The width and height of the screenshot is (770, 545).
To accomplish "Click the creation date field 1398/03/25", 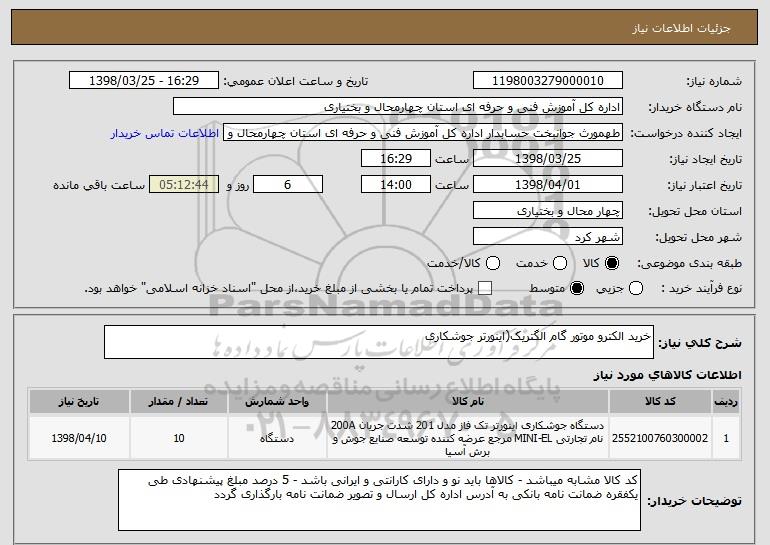I will click(548, 159).
